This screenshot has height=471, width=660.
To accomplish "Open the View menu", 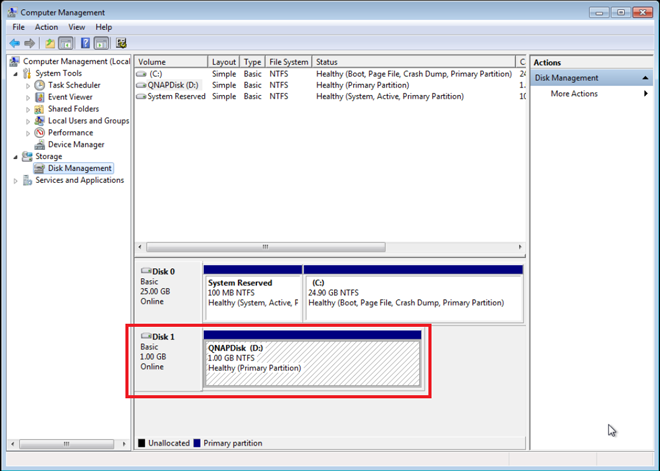I will pos(77,27).
